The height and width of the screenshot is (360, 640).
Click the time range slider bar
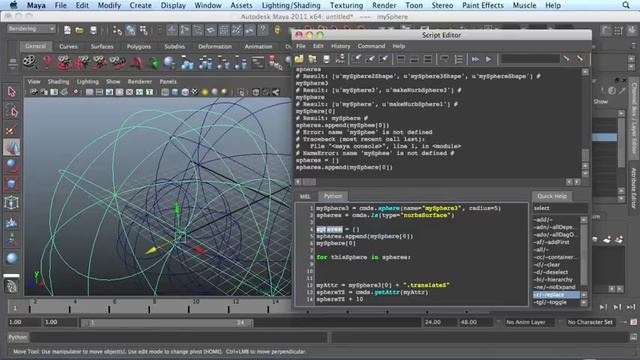coord(167,322)
